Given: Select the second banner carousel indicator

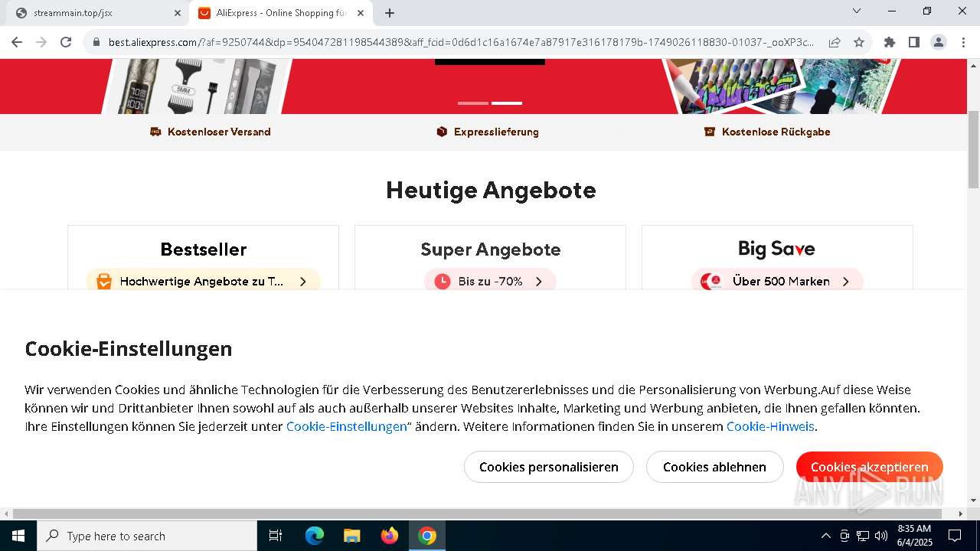Looking at the screenshot, I should (507, 103).
